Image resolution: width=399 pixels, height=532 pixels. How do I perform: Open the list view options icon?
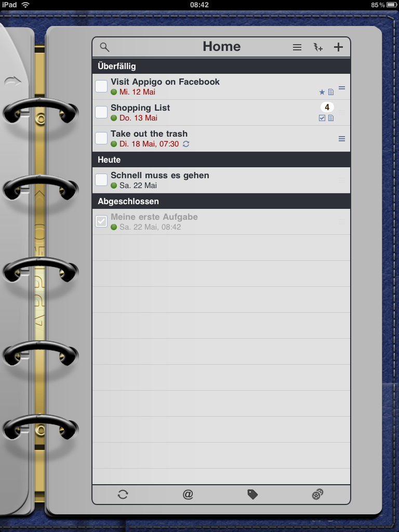pyautogui.click(x=297, y=47)
